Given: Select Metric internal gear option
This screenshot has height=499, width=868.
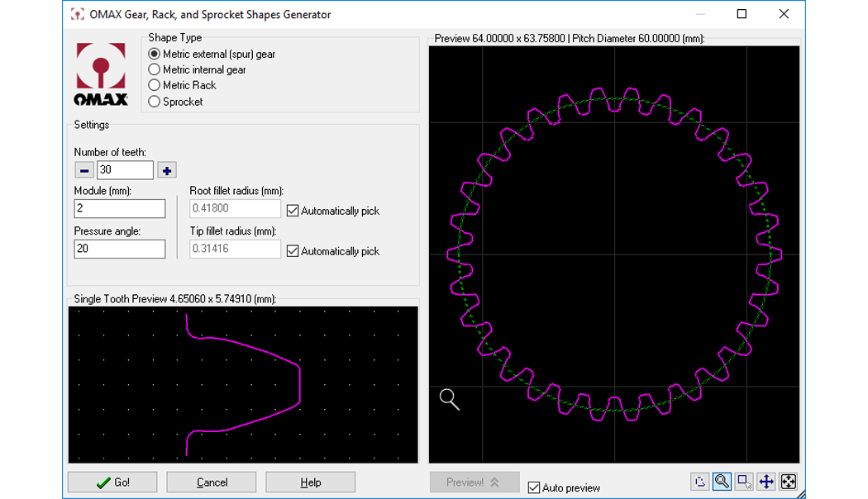Looking at the screenshot, I should pos(154,70).
